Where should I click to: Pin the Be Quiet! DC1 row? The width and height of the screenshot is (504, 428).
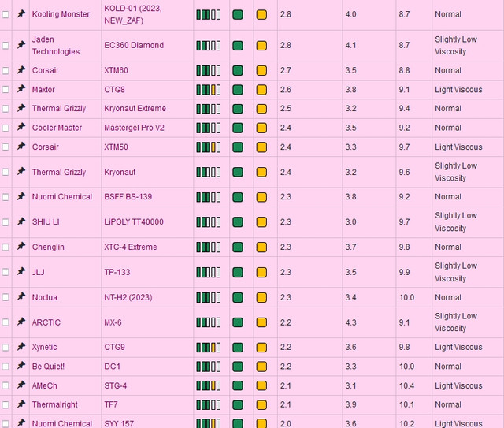click(21, 366)
